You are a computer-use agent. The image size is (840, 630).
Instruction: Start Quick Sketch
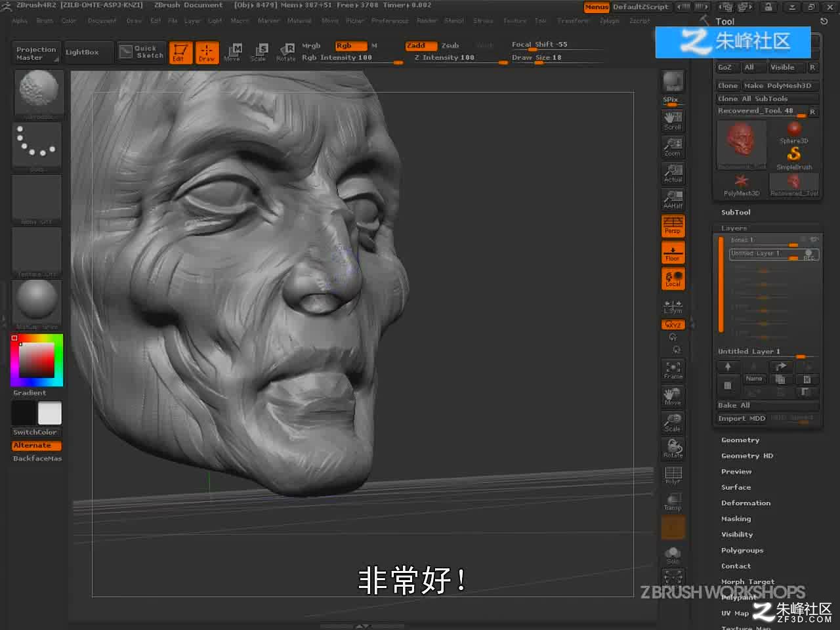142,52
